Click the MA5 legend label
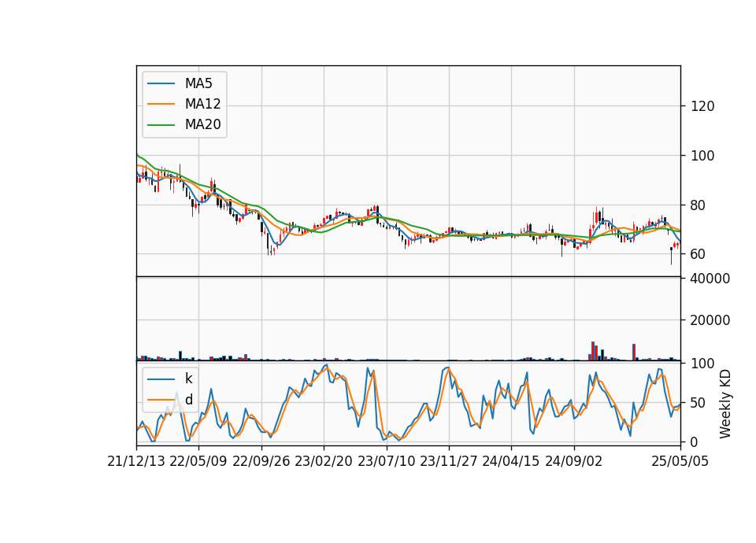Image resolution: width=756 pixels, height=543 pixels. (x=198, y=83)
